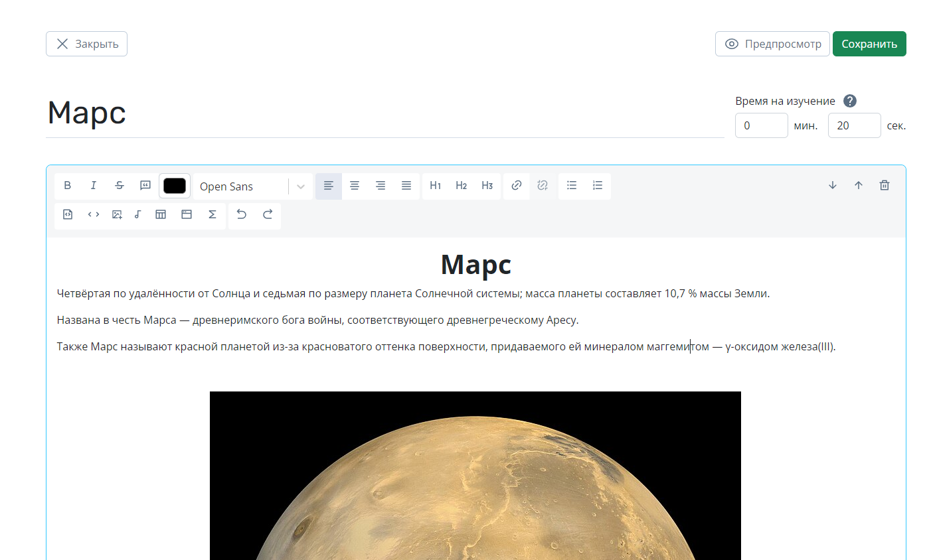
Task: Insert a frame or window block icon
Action: point(187,215)
